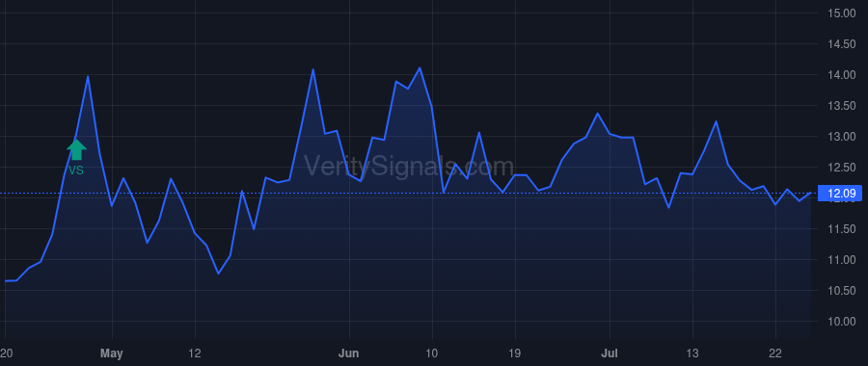
Task: Click the 11.50 price axis label
Action: pos(841,229)
